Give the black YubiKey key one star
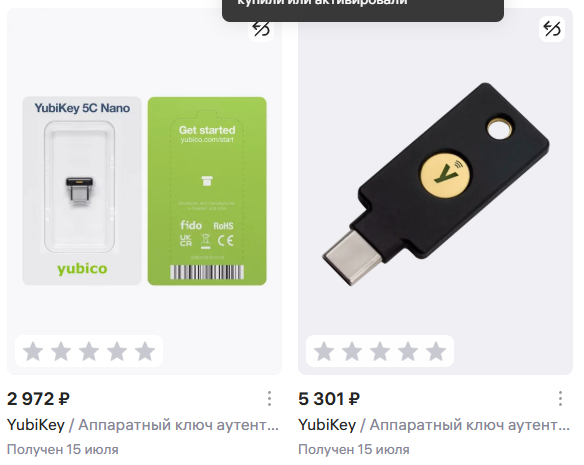Image resolution: width=584 pixels, height=465 pixels. [x=324, y=351]
